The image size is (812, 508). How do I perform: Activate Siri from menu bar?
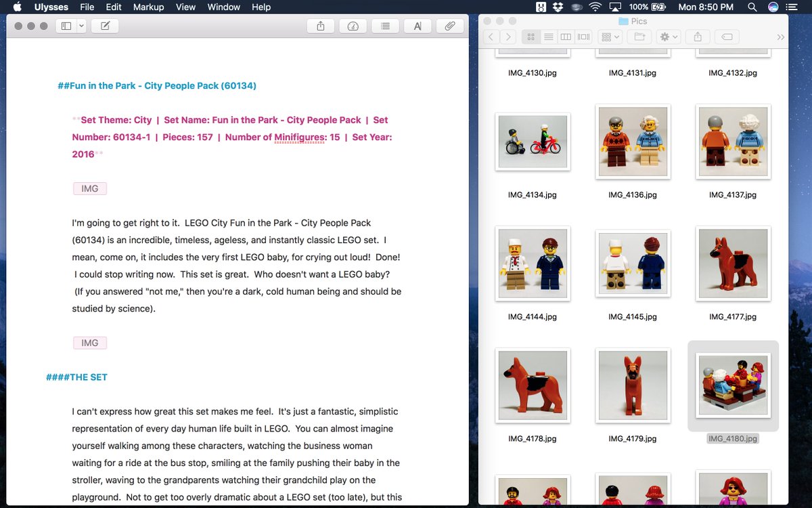(773, 7)
